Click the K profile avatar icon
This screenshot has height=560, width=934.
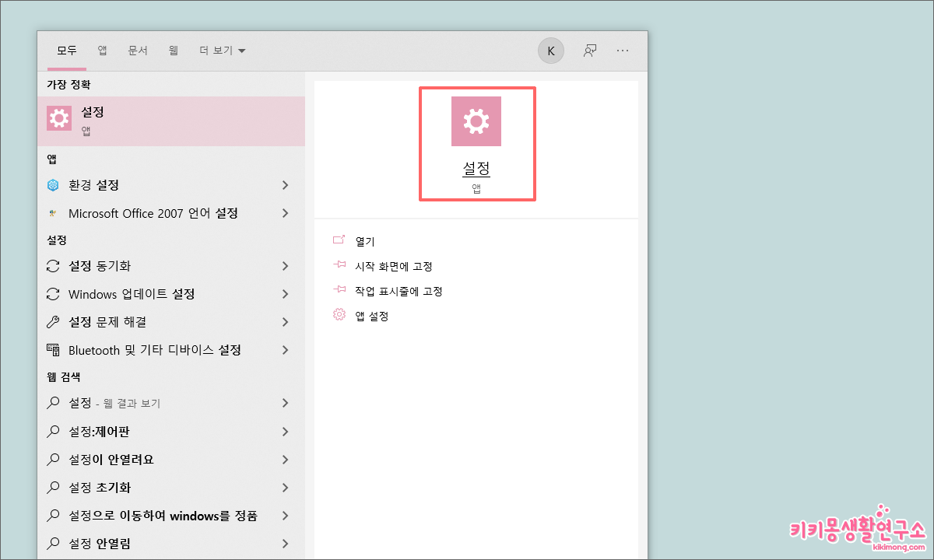pos(550,50)
